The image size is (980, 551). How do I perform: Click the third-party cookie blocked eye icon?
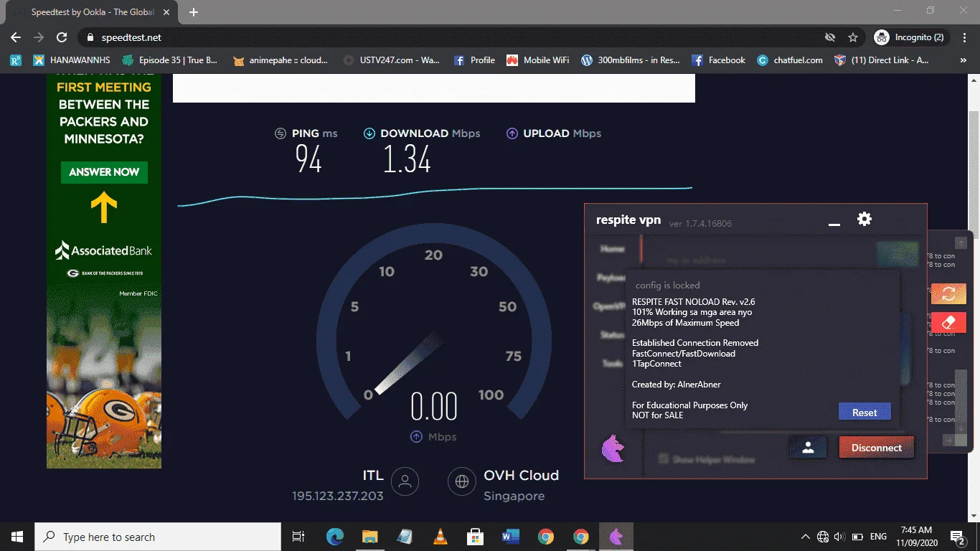tap(830, 37)
